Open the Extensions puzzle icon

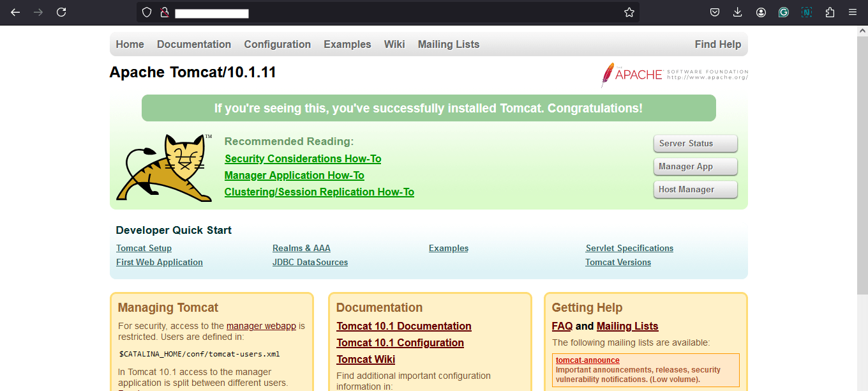(830, 12)
